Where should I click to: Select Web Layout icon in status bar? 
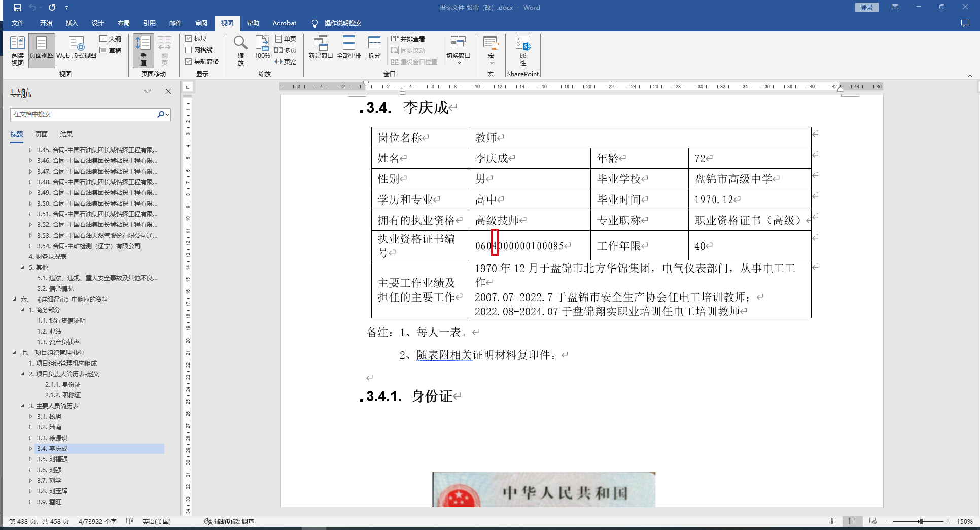point(873,521)
